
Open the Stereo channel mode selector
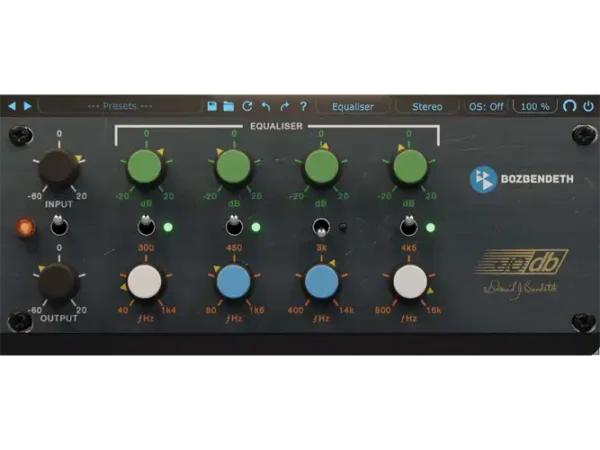tap(427, 106)
